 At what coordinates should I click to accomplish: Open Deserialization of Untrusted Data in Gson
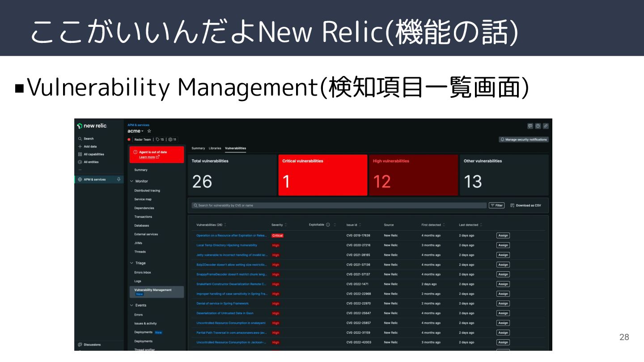pos(225,313)
